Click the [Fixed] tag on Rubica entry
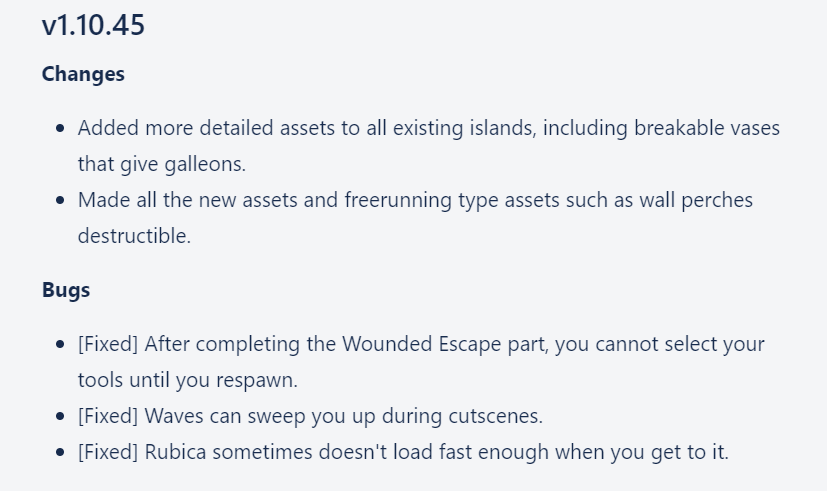827x491 pixels. 108,452
